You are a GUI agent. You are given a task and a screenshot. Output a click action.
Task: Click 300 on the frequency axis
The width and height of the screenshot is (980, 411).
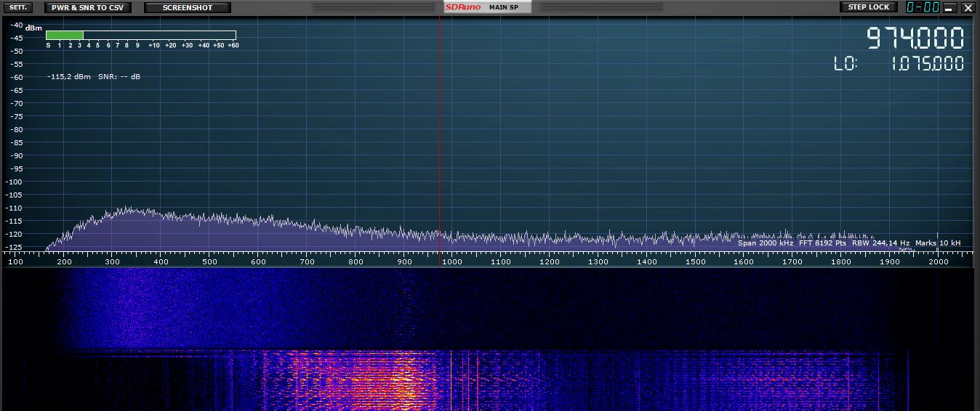[x=112, y=261]
